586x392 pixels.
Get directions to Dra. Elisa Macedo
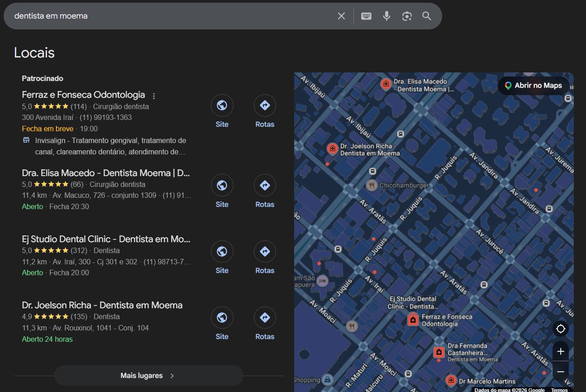[x=265, y=186]
